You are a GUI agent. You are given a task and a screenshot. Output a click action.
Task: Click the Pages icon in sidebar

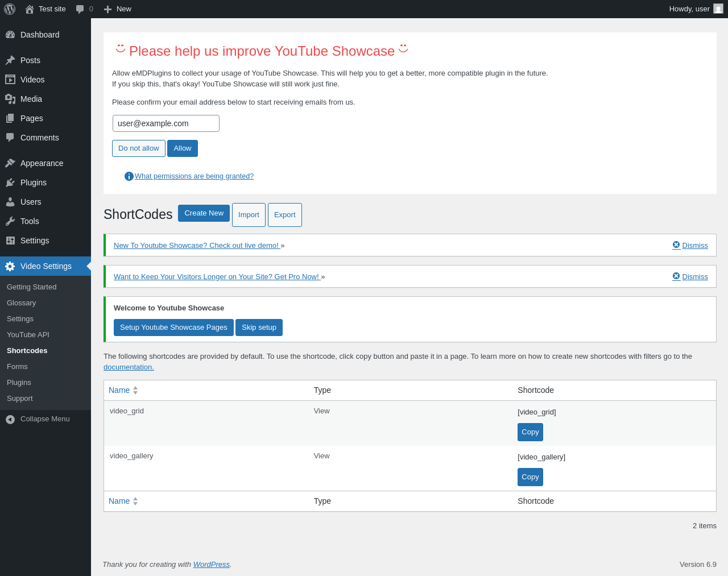10,118
